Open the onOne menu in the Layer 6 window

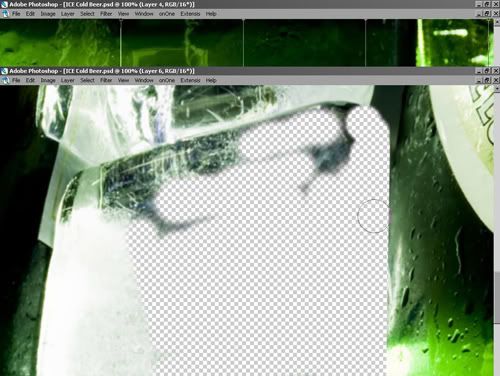click(x=167, y=80)
